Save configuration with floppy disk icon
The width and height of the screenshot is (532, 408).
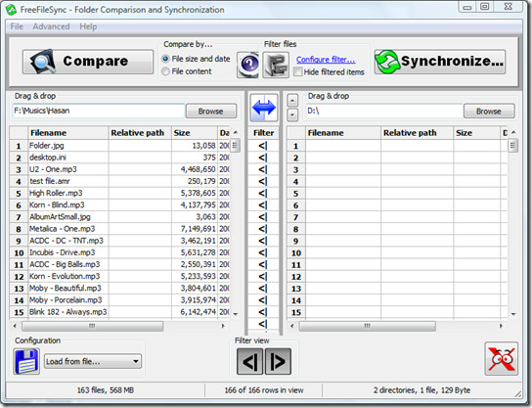(x=26, y=361)
